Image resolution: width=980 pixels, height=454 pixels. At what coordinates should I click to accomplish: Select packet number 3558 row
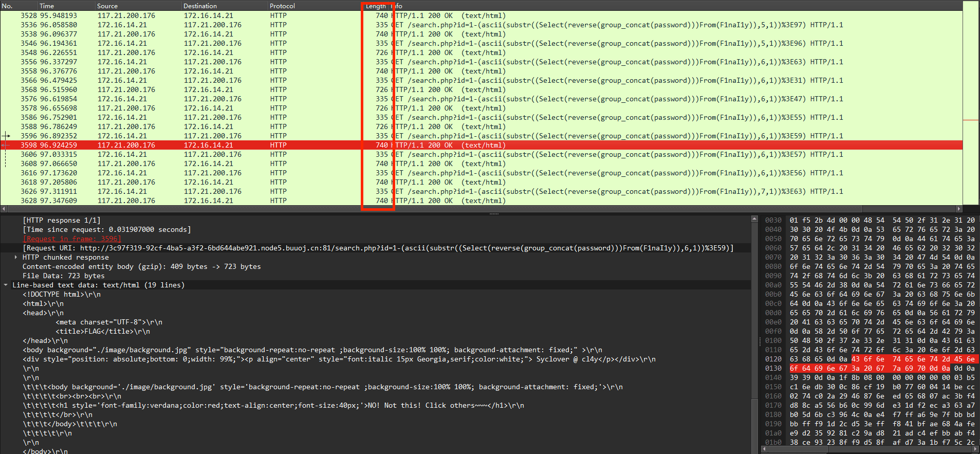click(481, 71)
